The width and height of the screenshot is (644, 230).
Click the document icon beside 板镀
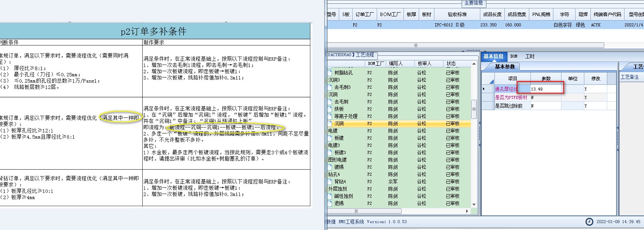[330, 138]
